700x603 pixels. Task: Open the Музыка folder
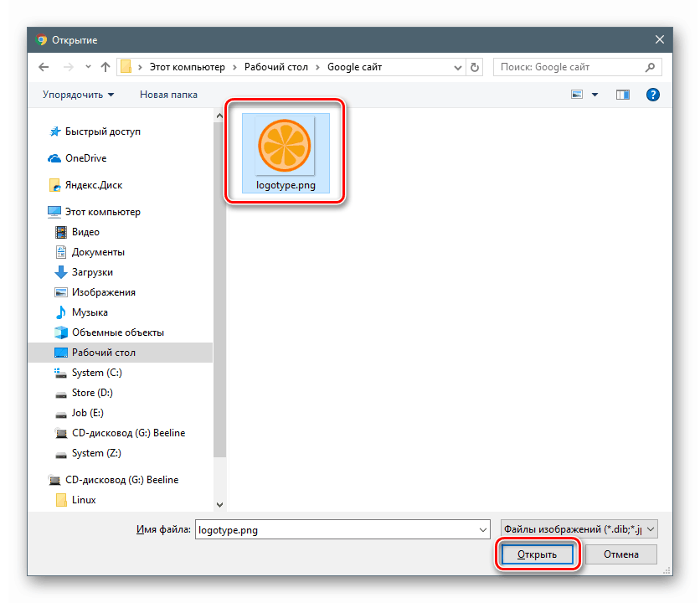click(x=90, y=312)
